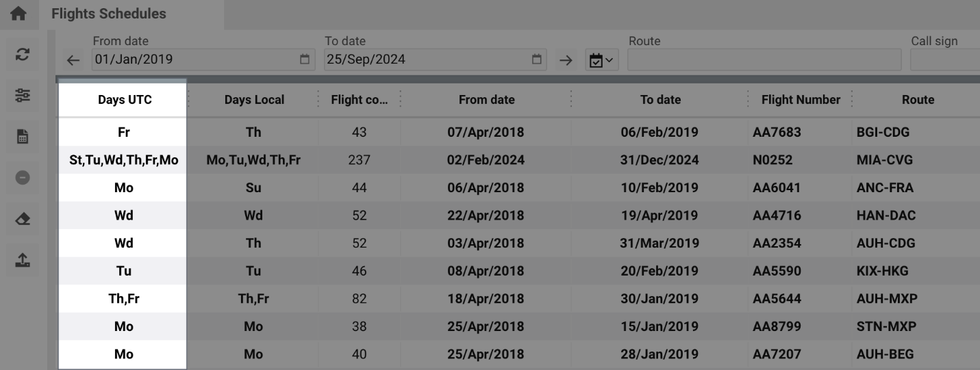Sort by Days UTC column header
This screenshot has width=980, height=370.
point(124,100)
